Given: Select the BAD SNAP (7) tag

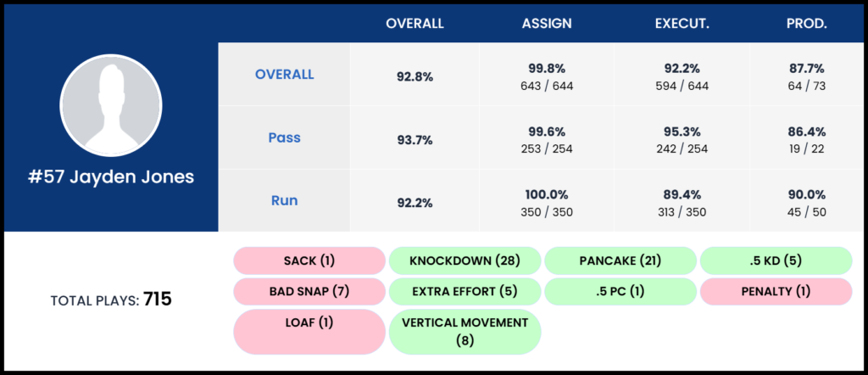Looking at the screenshot, I should pos(309,292).
